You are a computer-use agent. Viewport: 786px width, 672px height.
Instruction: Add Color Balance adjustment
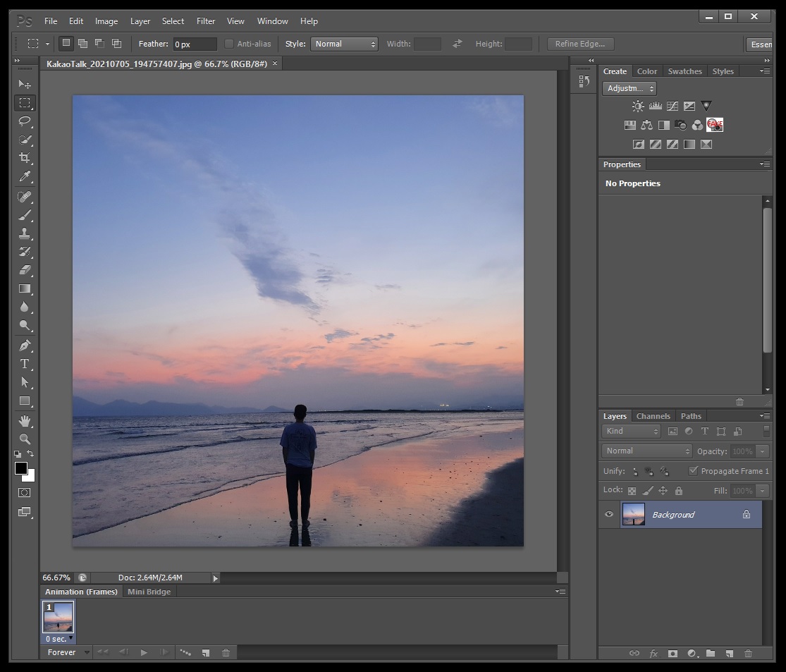(646, 125)
